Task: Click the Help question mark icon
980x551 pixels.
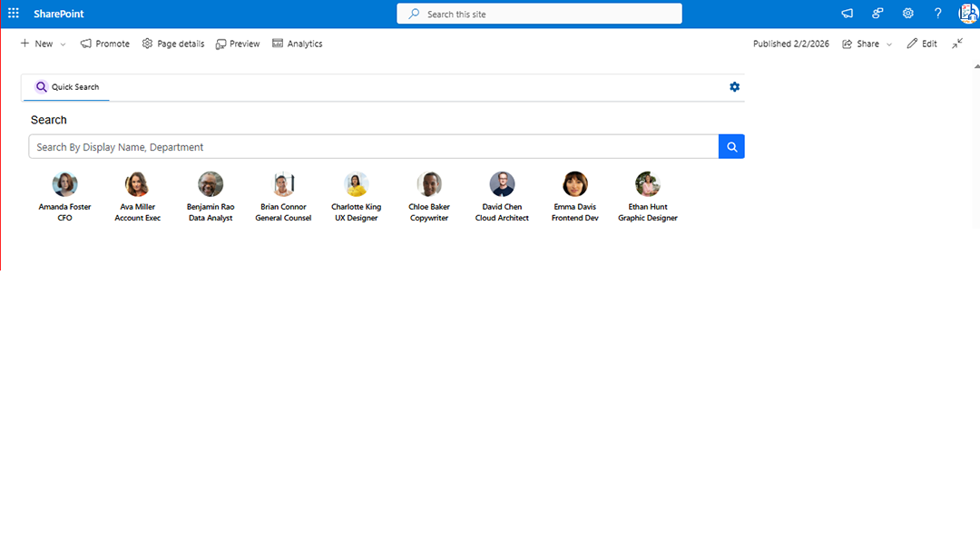Action: [x=937, y=13]
